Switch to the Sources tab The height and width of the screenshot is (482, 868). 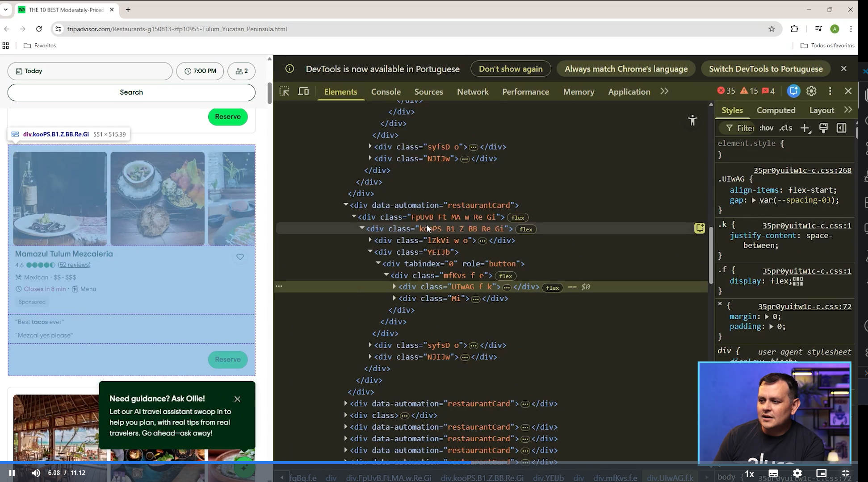428,91
